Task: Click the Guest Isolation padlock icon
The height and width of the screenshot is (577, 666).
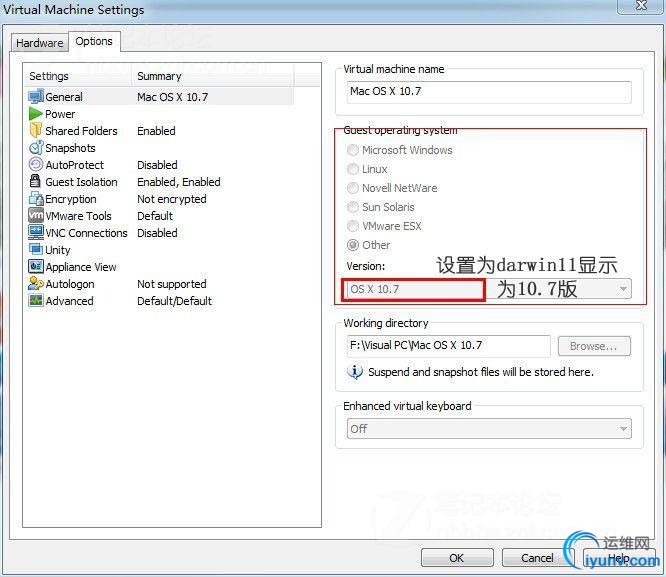Action: 36,181
